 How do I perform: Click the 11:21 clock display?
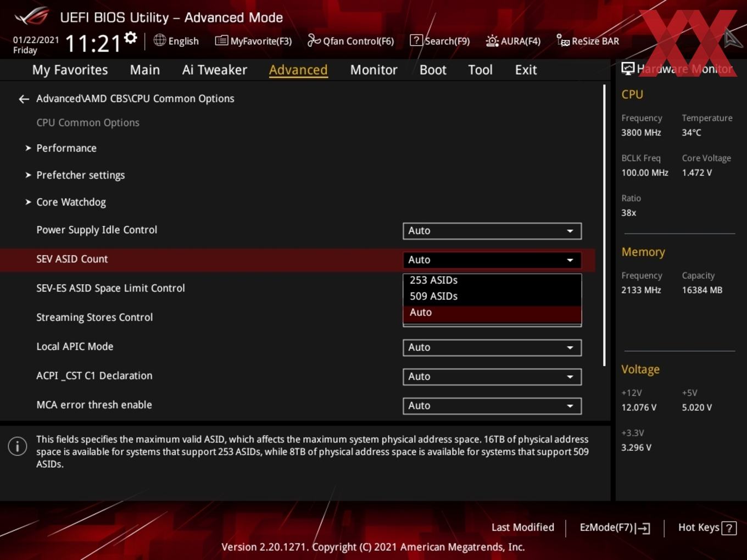pos(93,43)
